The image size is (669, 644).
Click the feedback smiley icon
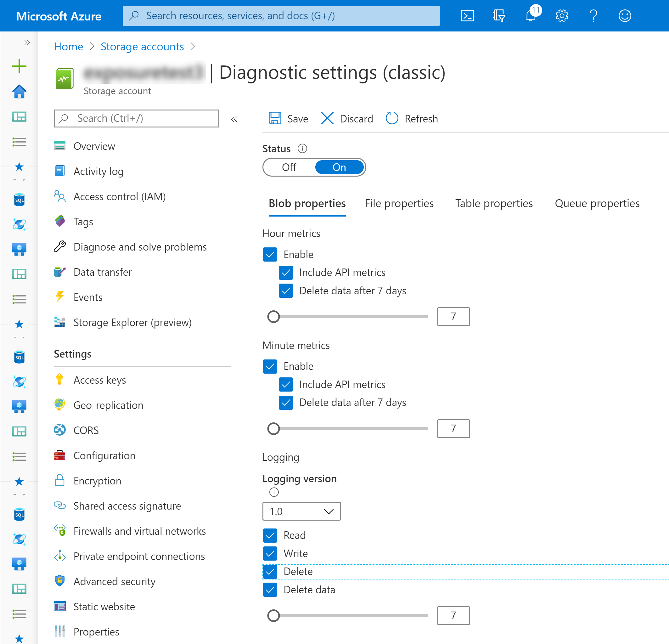624,16
